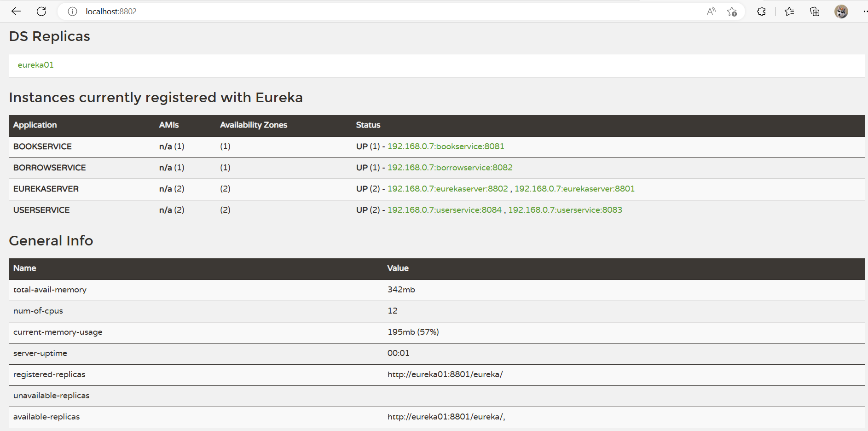Refresh the Eureka dashboard page
Screen dimensions: 868x431
[x=41, y=12]
